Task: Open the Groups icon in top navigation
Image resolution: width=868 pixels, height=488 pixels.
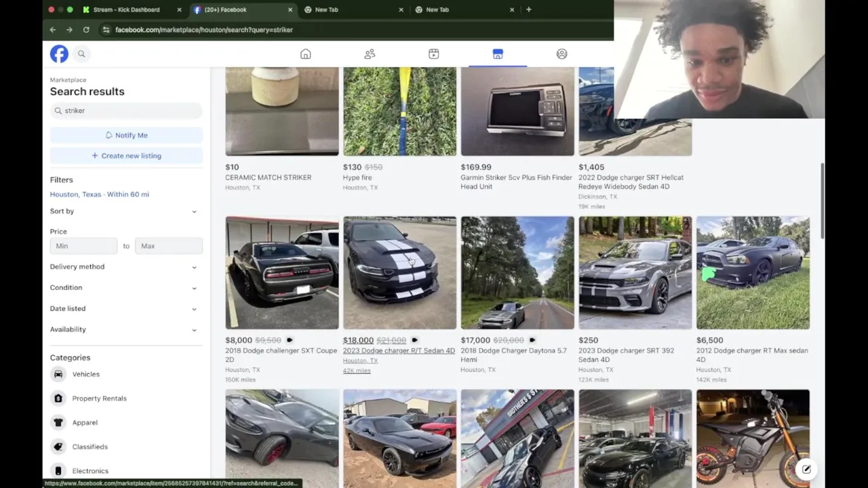Action: point(561,54)
